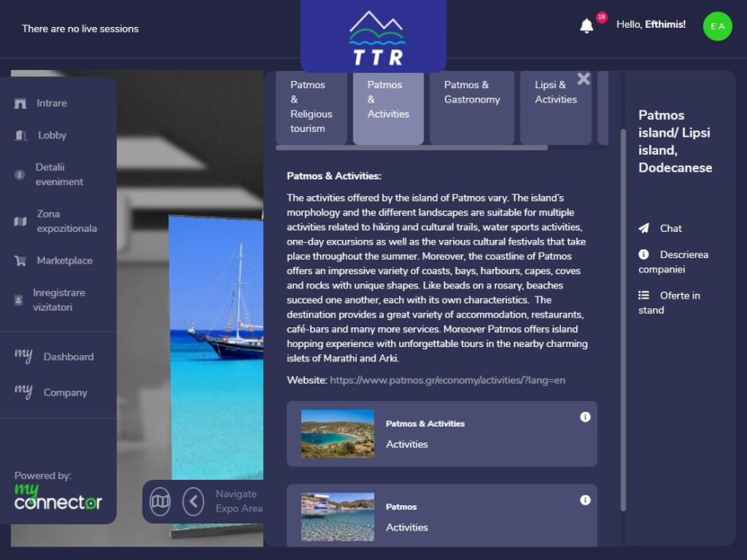Viewport: 747px width, 560px height.
Task: Click Descrierea companiei link
Action: [673, 262]
